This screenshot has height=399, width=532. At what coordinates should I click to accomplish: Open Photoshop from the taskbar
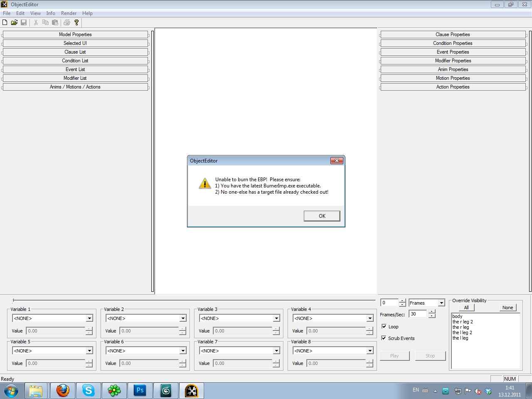coord(140,391)
